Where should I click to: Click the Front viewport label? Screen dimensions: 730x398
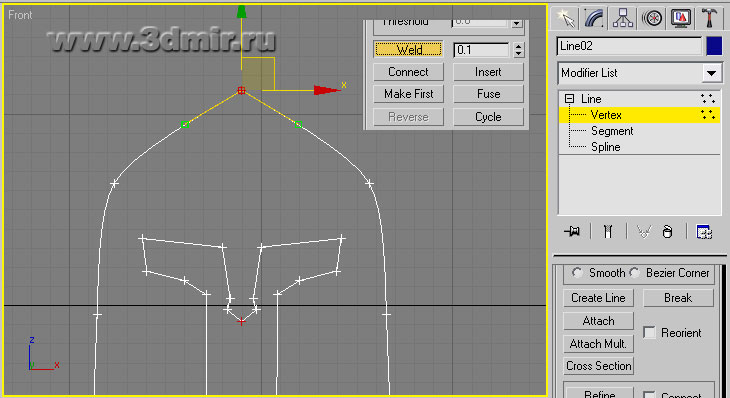[20, 15]
